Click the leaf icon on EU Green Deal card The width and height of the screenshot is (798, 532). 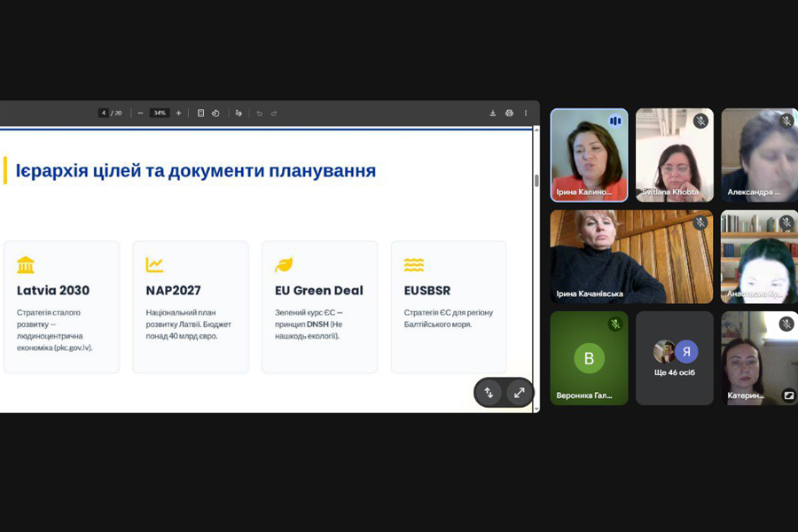(x=284, y=265)
